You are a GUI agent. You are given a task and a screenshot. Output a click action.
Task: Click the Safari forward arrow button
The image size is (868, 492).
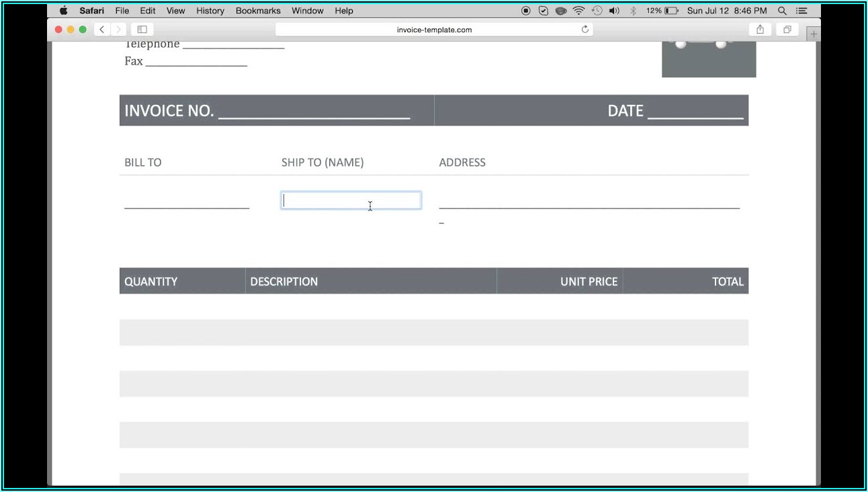point(119,30)
